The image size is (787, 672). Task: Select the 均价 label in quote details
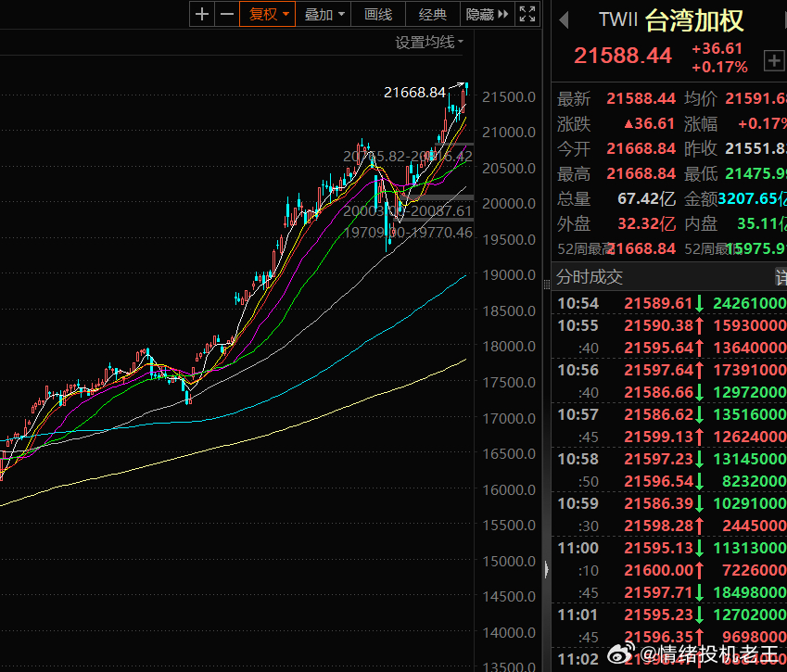[x=701, y=99]
